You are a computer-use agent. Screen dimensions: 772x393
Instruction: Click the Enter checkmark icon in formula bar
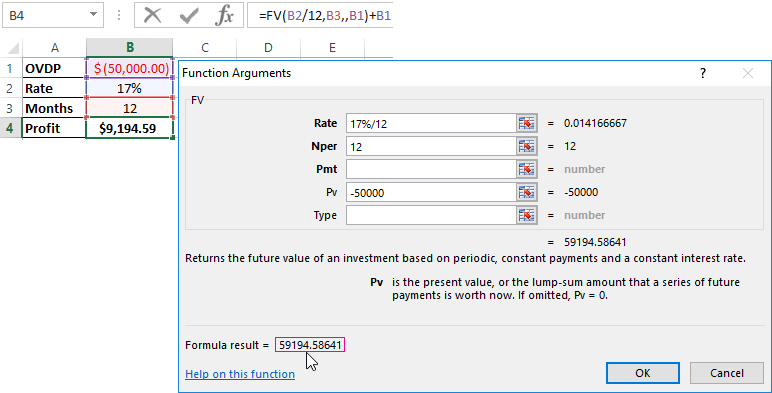coord(189,16)
